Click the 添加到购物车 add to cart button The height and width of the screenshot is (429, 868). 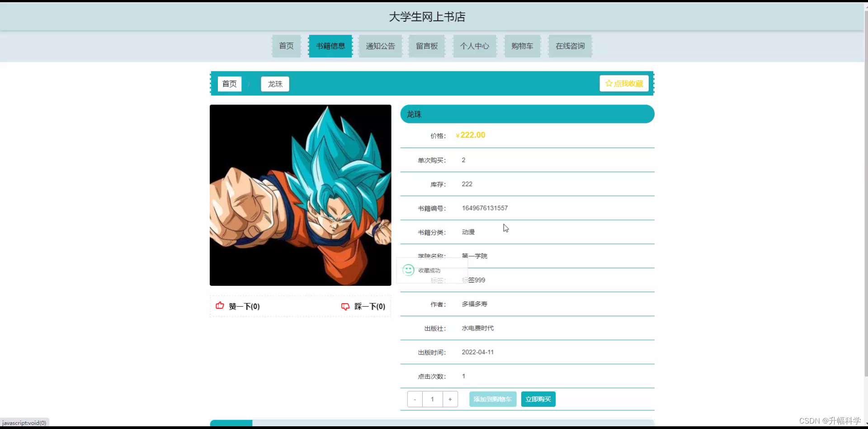tap(492, 399)
